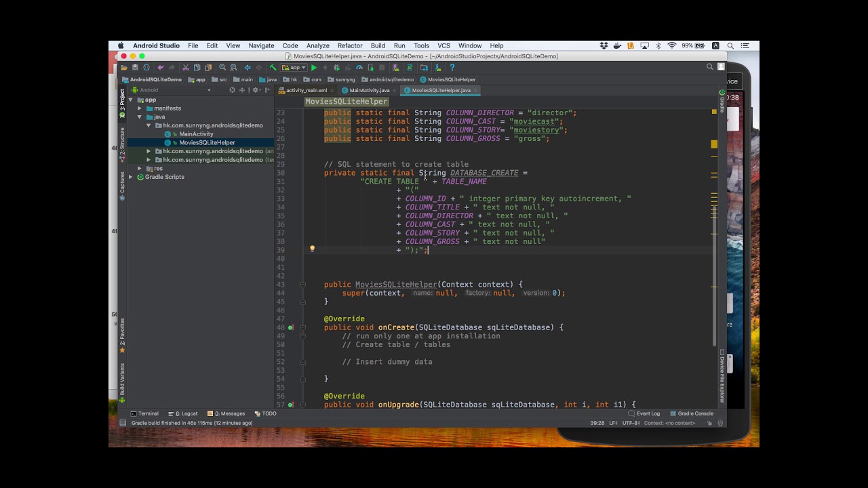Open Project panel gear settings
The image size is (868, 488).
pyautogui.click(x=256, y=90)
